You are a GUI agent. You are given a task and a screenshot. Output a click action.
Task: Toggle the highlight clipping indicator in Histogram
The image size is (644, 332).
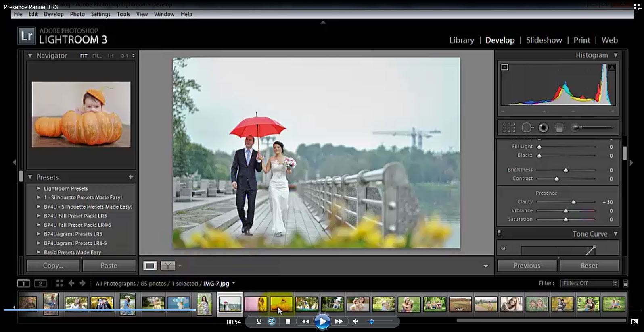(612, 67)
